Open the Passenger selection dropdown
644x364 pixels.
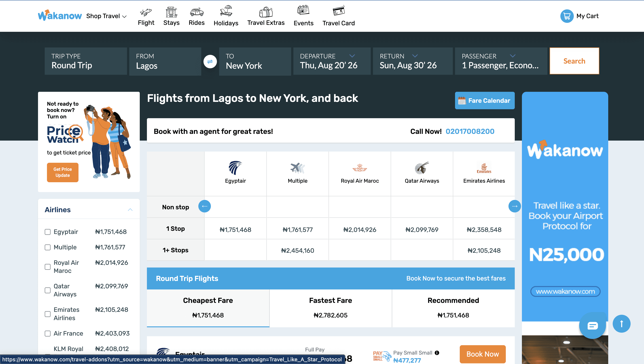tap(501, 61)
